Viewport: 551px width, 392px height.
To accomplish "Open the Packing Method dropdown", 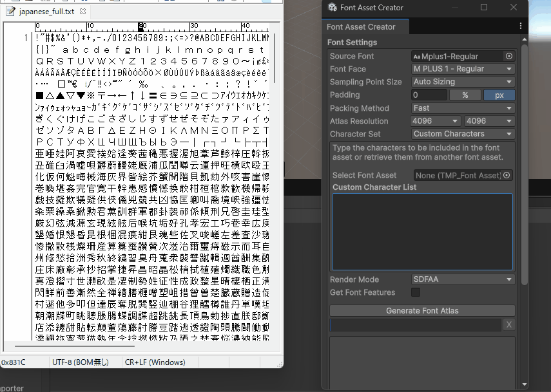I will [x=462, y=108].
